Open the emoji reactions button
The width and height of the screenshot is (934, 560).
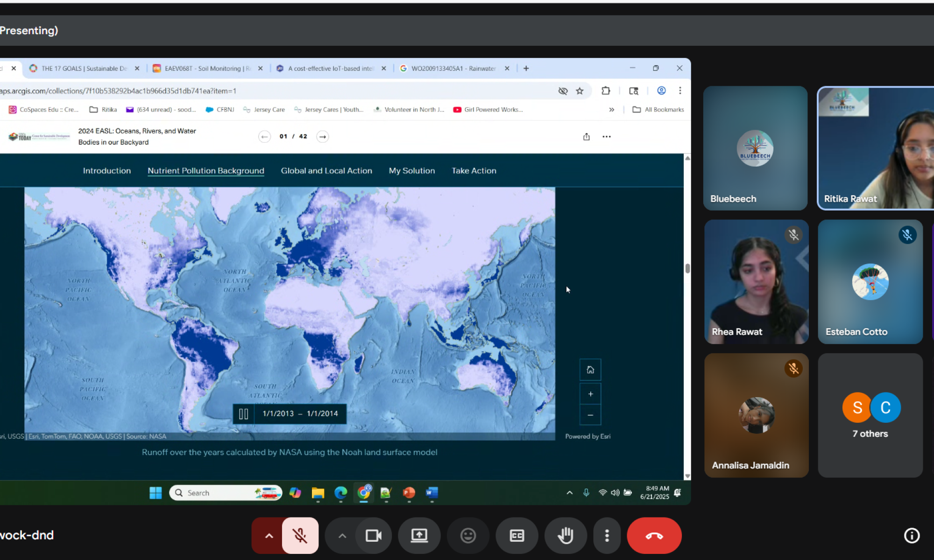pyautogui.click(x=468, y=535)
